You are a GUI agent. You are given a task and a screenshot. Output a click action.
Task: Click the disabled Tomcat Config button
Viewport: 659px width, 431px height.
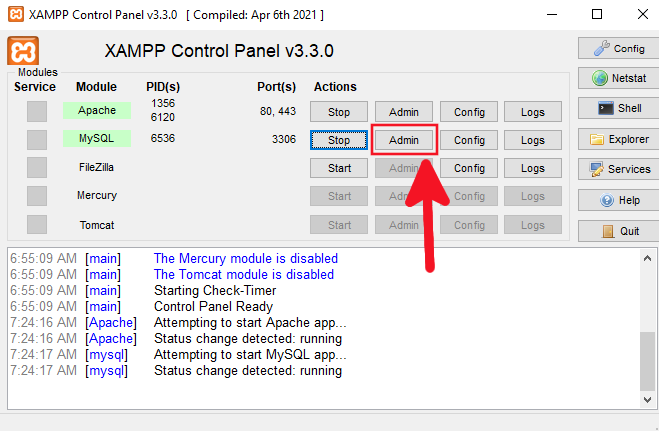pos(469,225)
